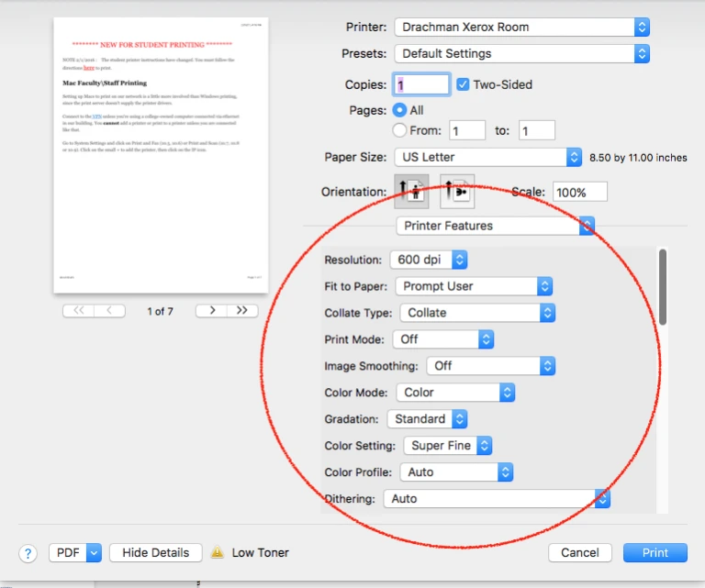The image size is (705, 588).
Task: Open the Dithering dropdown
Action: [x=497, y=499]
